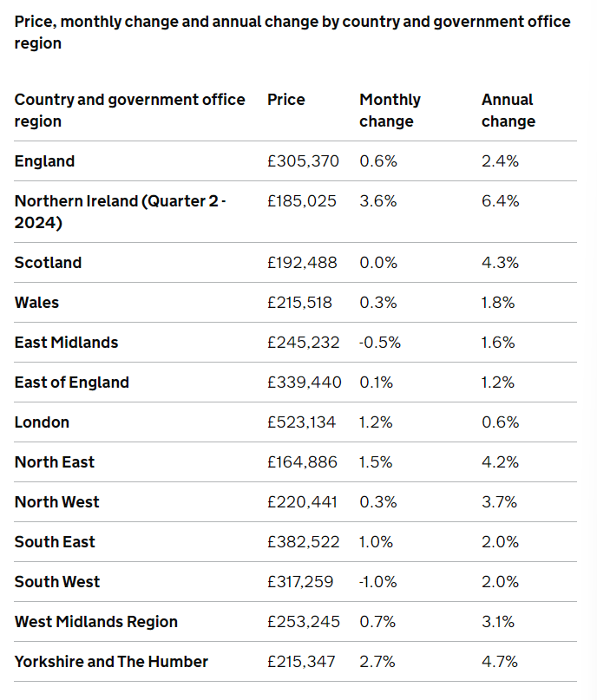The width and height of the screenshot is (597, 700).
Task: Click London price £523,134
Action: pos(304,422)
